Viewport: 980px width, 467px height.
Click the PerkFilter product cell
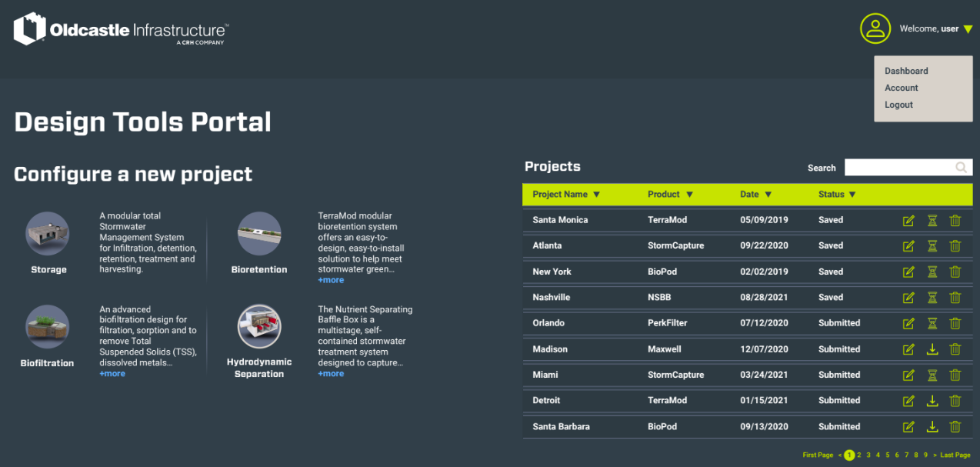point(668,323)
